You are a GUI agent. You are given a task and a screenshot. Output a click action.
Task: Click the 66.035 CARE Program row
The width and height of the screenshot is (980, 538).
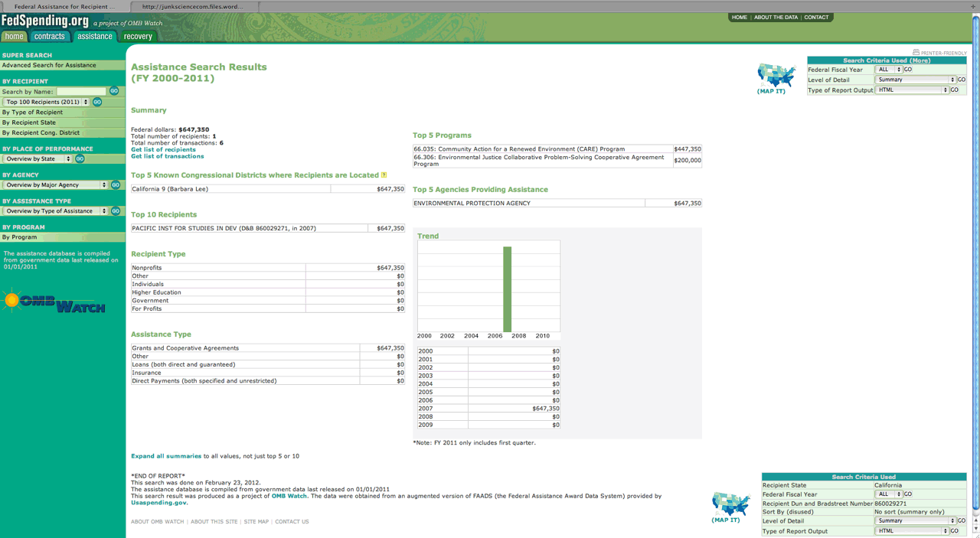pyautogui.click(x=557, y=149)
